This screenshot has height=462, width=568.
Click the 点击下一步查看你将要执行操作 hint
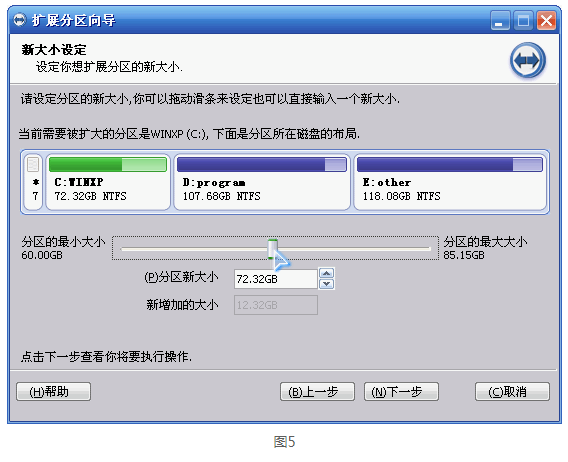pyautogui.click(x=106, y=357)
